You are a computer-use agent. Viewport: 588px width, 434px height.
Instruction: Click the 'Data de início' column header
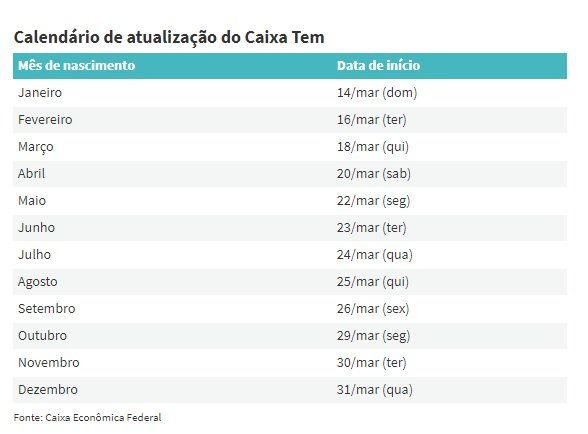coord(378,66)
